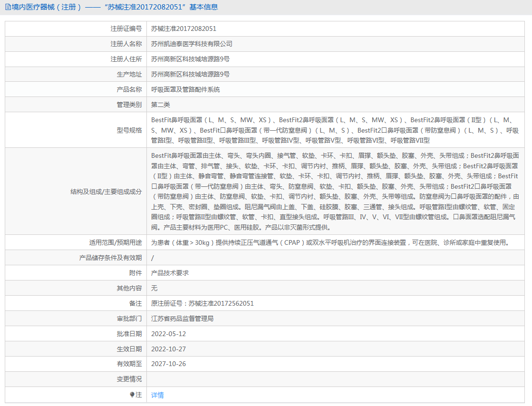Image resolution: width=532 pixels, height=406 pixels.
Task: Select effective date 2022-10-27
Action: pyautogui.click(x=169, y=349)
